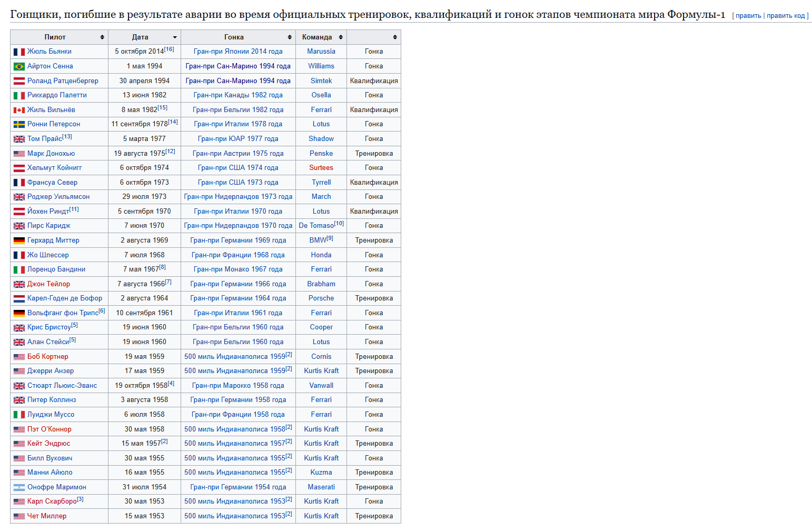This screenshot has width=812, height=532.
Task: Sort by the unlabeled session type column
Action: 374,37
